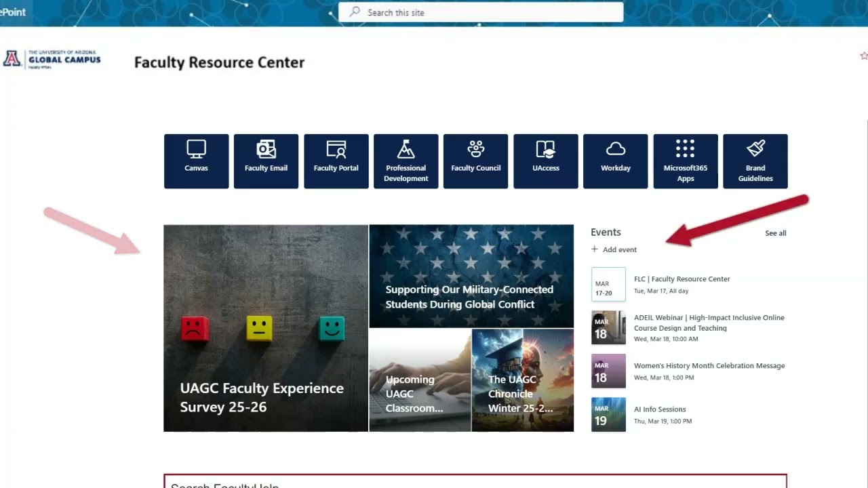Click the 'Thu, Mar 19, 1:00 PM' text

[663, 421]
